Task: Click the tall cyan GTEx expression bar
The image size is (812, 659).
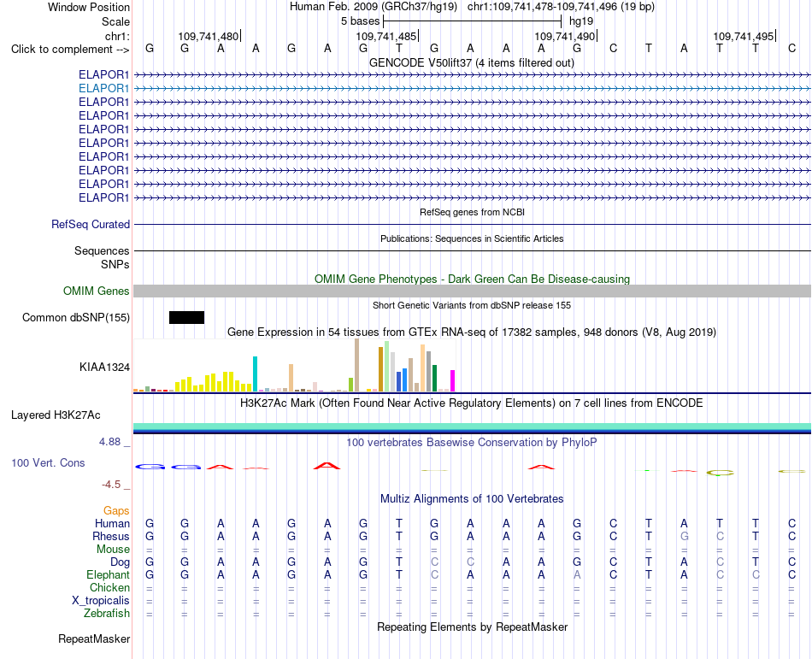Action: pos(255,374)
